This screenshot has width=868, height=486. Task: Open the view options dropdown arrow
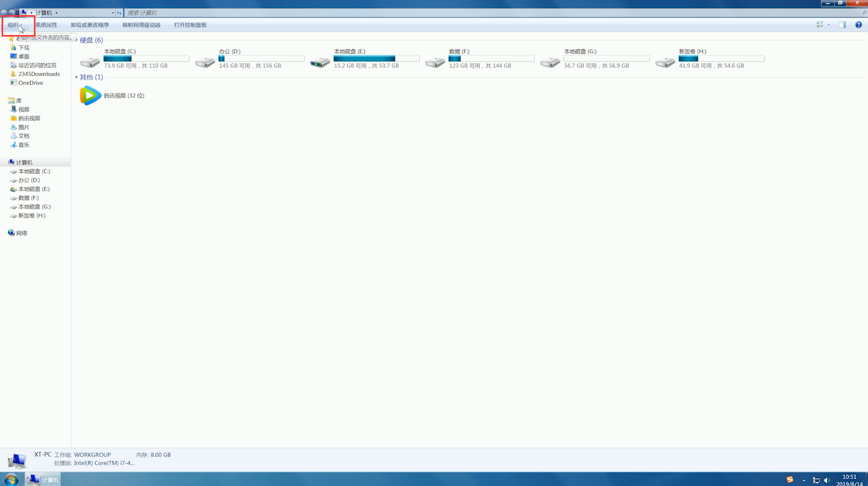(829, 25)
